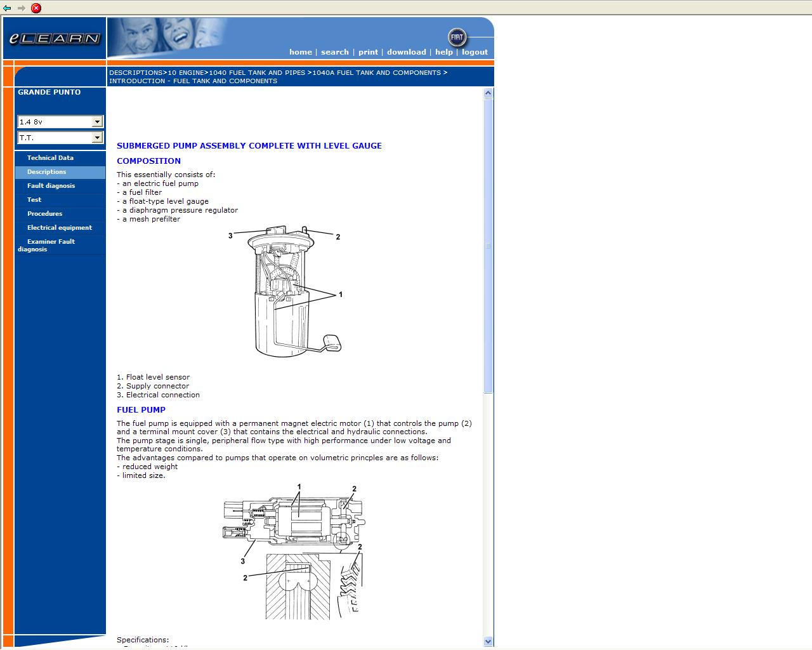Click the grey forward arrow icon
This screenshot has width=812, height=650.
point(21,8)
